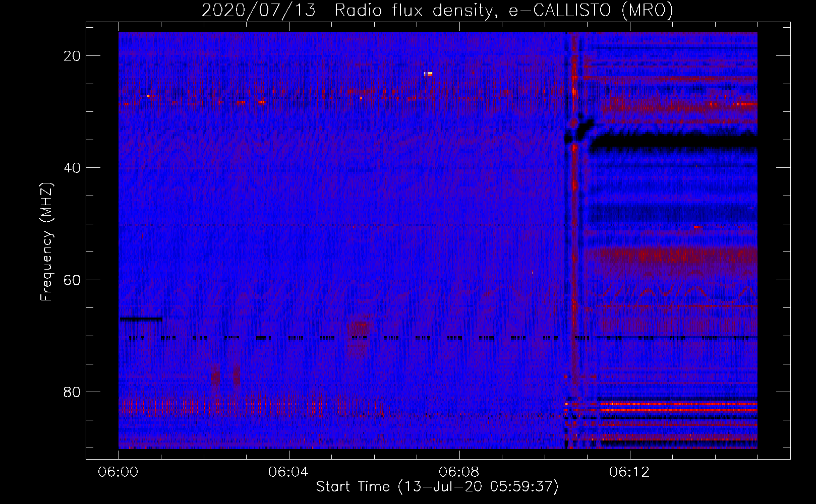Click the 'Frequency (MHZ)' y-axis label
The width and height of the screenshot is (816, 504).
[46, 241]
